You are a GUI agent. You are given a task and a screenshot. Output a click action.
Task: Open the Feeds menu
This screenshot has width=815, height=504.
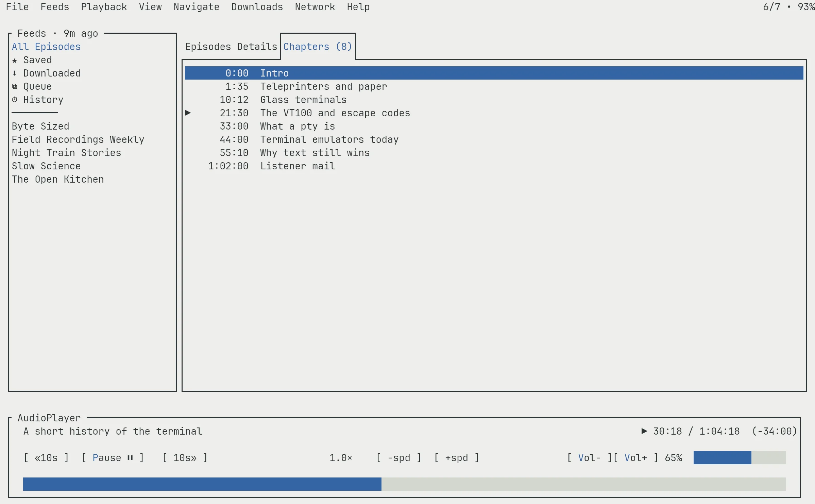point(55,7)
